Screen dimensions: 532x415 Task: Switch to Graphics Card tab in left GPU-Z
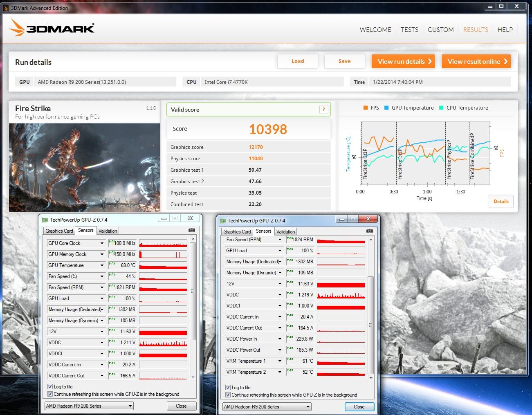click(59, 231)
